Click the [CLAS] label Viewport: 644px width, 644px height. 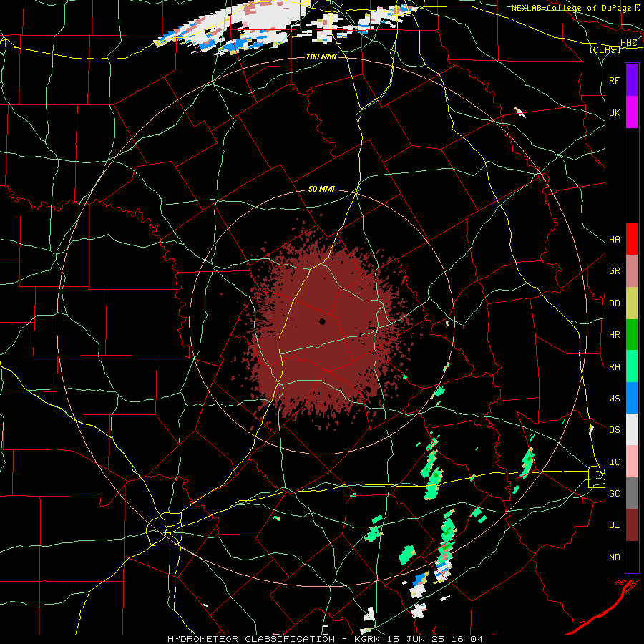(x=605, y=49)
